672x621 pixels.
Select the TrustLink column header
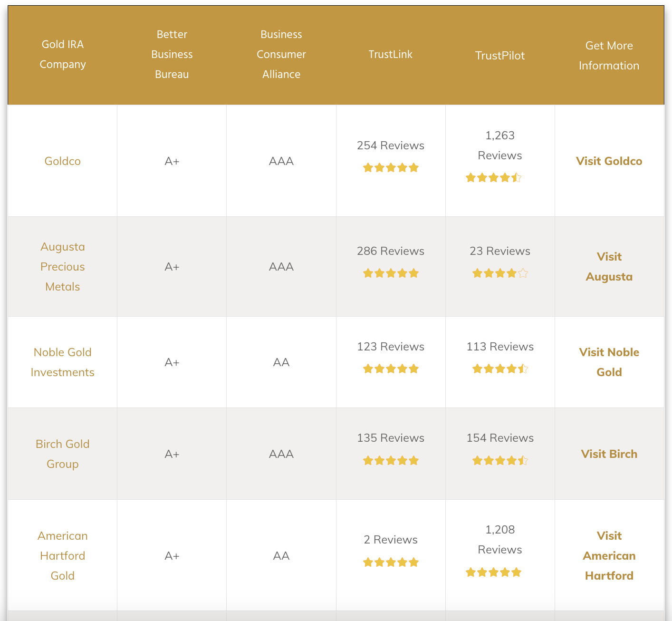tap(391, 54)
